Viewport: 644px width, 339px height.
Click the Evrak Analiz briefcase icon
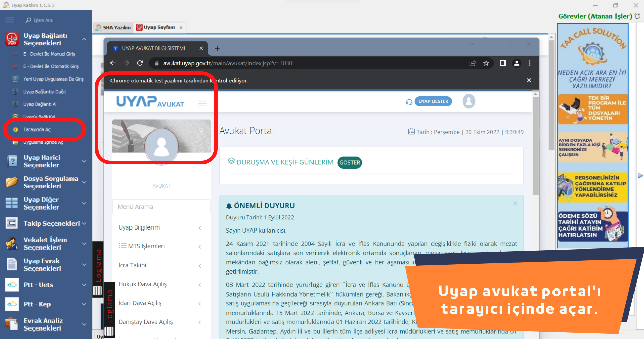[x=12, y=324]
